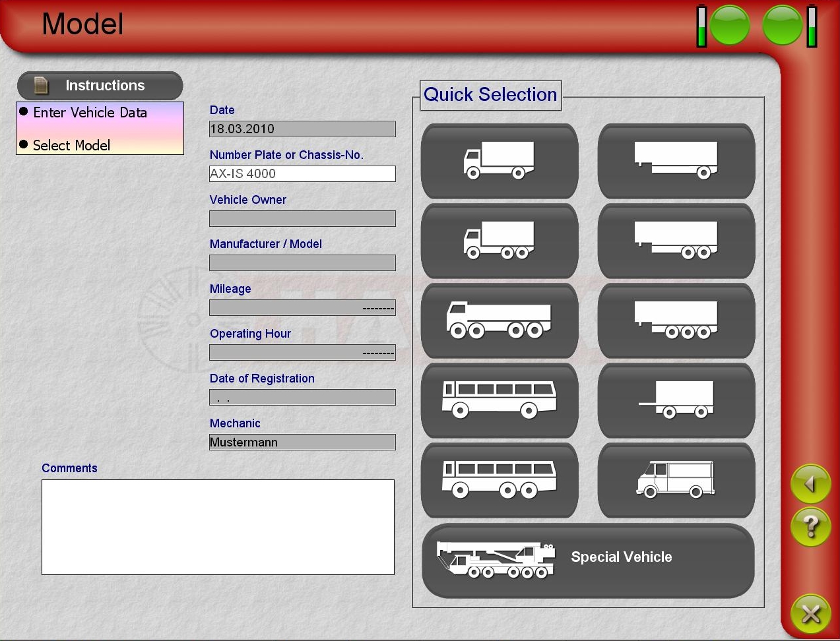Select the two-axle truck quick selection

(500, 160)
